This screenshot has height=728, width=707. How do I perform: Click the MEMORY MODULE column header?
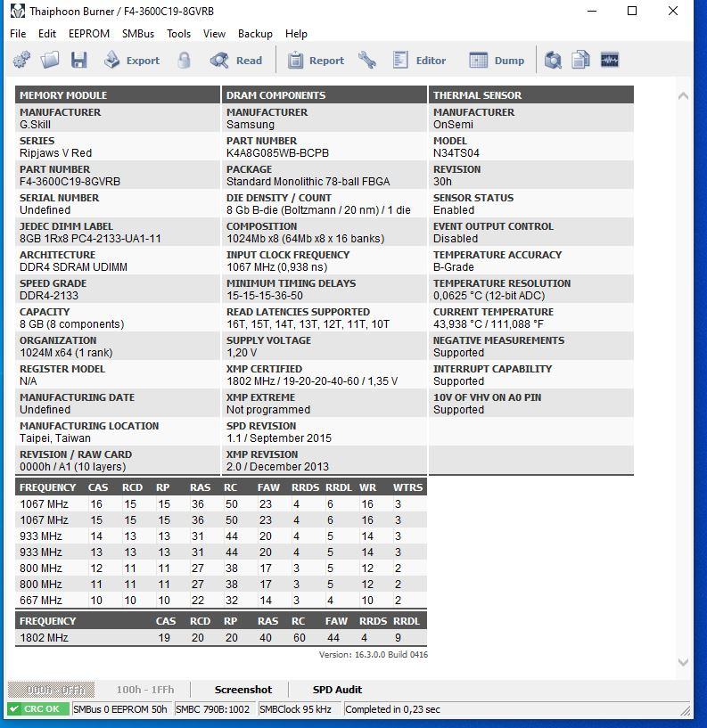(x=118, y=94)
